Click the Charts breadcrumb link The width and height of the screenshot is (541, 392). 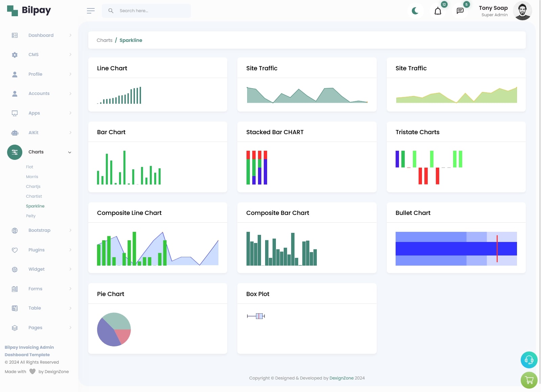104,40
